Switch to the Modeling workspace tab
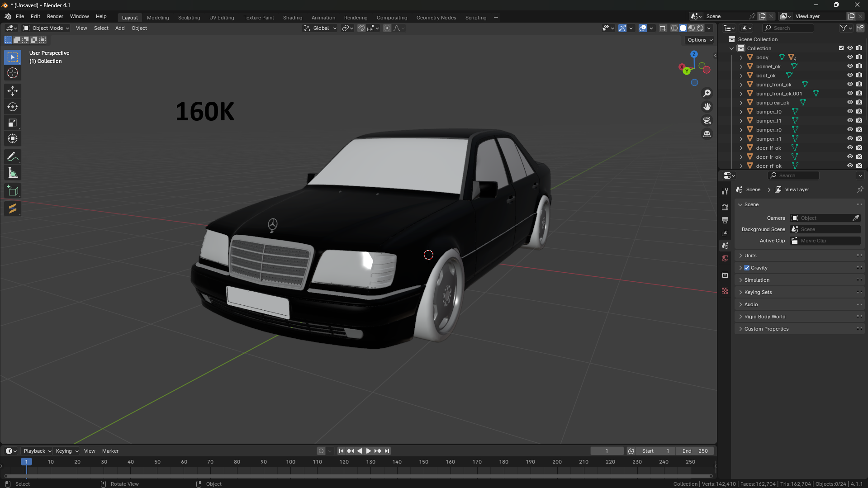The width and height of the screenshot is (868, 488). click(158, 18)
